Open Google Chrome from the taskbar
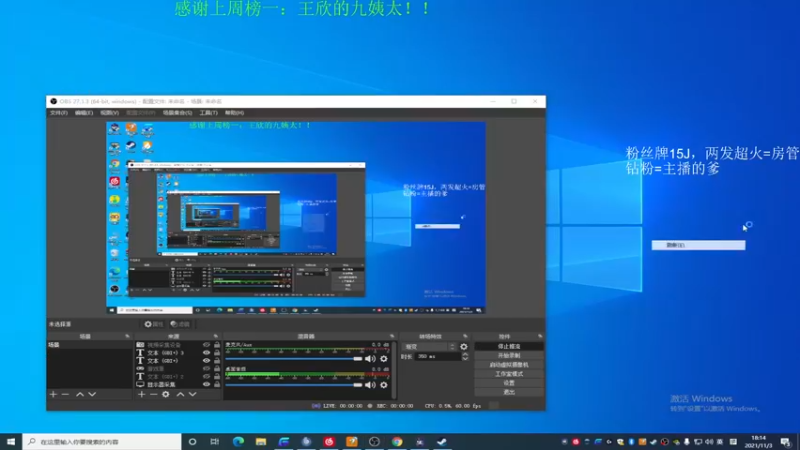The height and width of the screenshot is (450, 800). [x=397, y=442]
